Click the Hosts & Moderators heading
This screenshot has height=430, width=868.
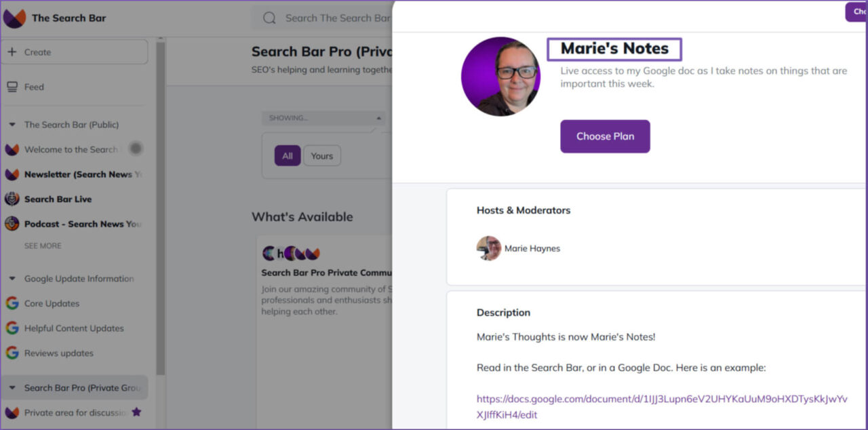(x=524, y=210)
